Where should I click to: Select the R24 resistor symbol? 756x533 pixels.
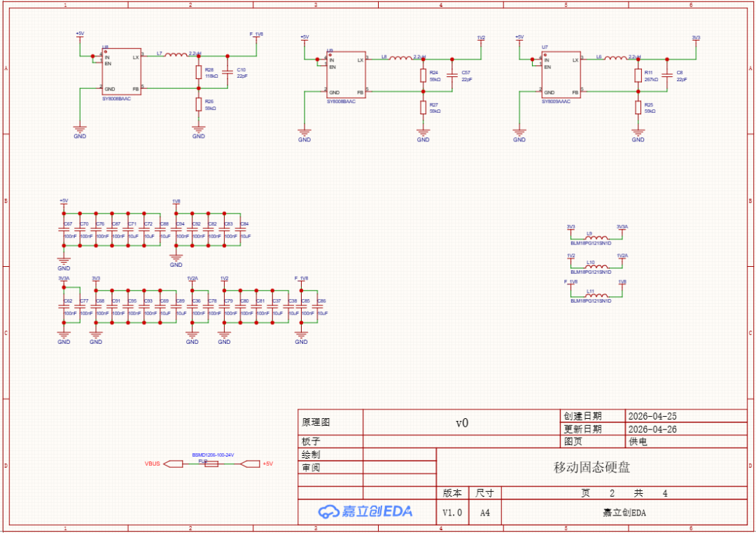(423, 76)
